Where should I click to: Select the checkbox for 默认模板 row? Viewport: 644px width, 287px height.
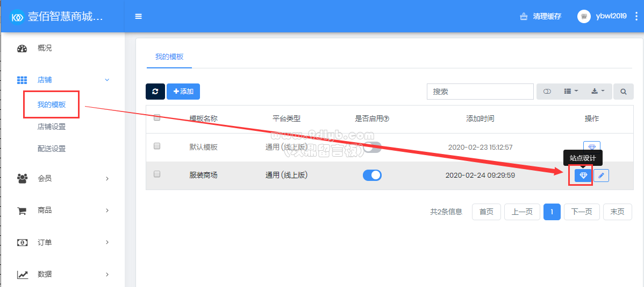157,146
